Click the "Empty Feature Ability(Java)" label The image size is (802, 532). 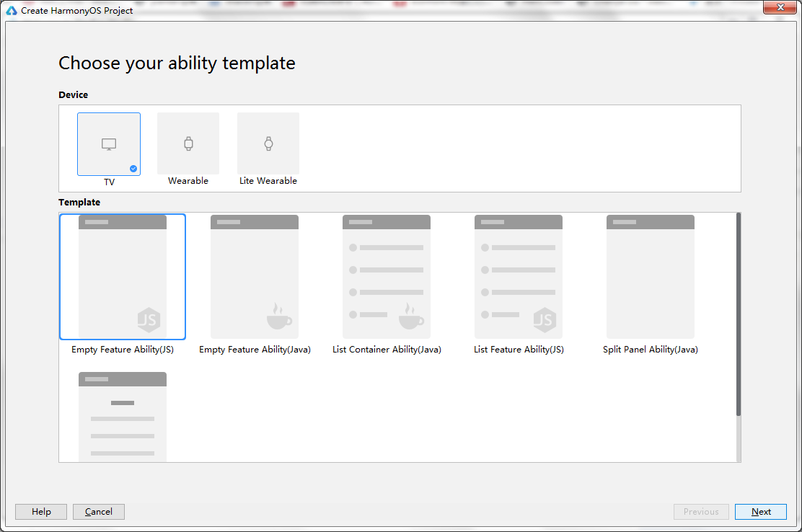pos(255,350)
